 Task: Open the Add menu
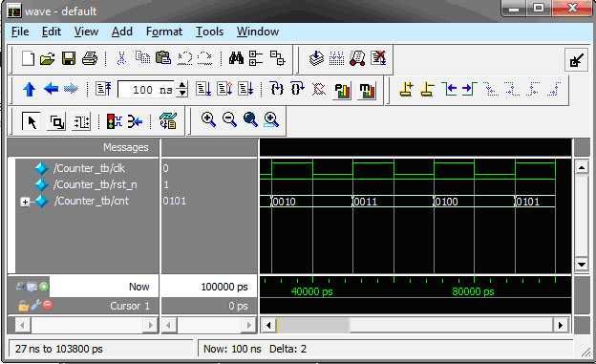122,32
